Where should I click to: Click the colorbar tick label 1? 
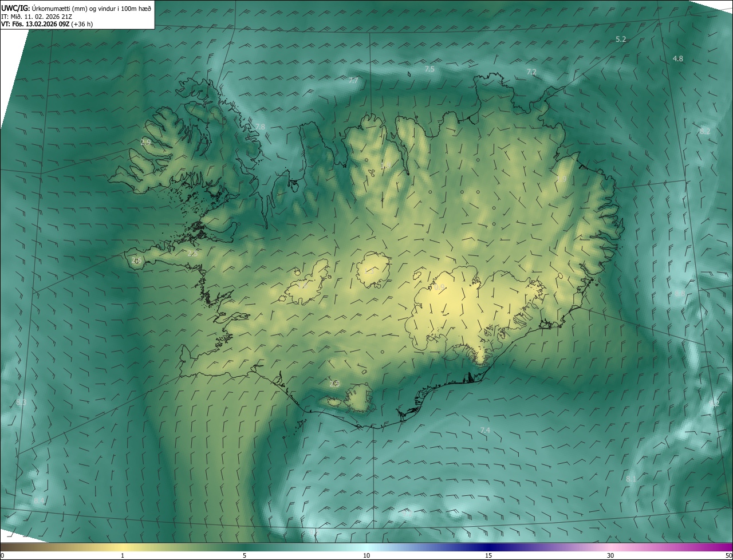[x=123, y=555]
